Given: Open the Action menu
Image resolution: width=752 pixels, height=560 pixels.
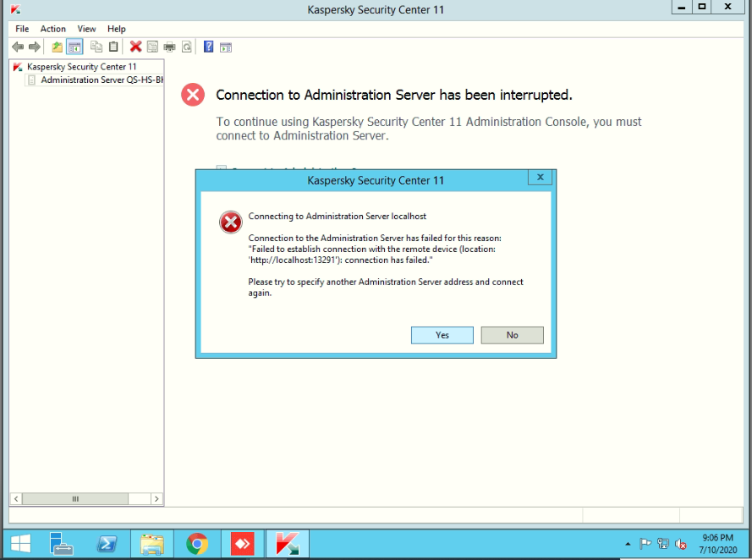Looking at the screenshot, I should pos(52,29).
